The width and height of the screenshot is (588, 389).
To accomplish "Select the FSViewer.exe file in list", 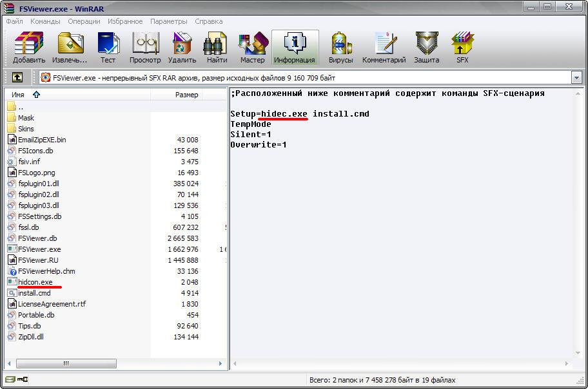I will tap(34, 249).
